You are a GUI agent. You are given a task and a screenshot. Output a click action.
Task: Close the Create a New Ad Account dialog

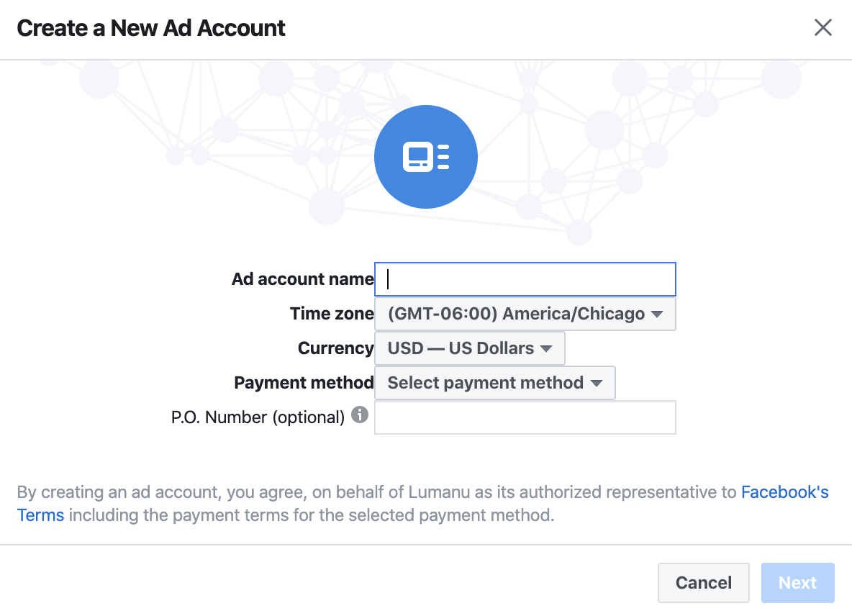tap(822, 27)
